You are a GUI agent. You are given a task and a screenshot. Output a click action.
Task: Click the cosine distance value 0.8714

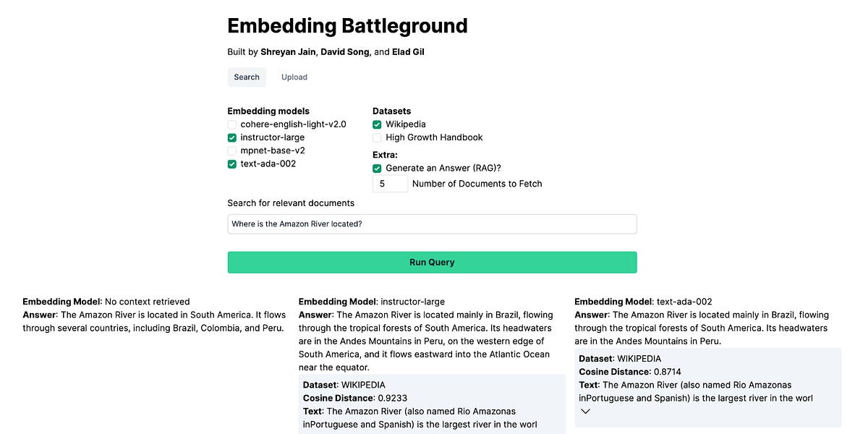[668, 371]
